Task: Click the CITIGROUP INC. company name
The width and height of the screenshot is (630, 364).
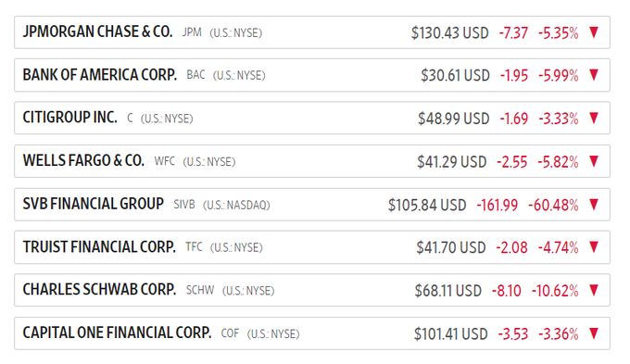Action: point(69,118)
